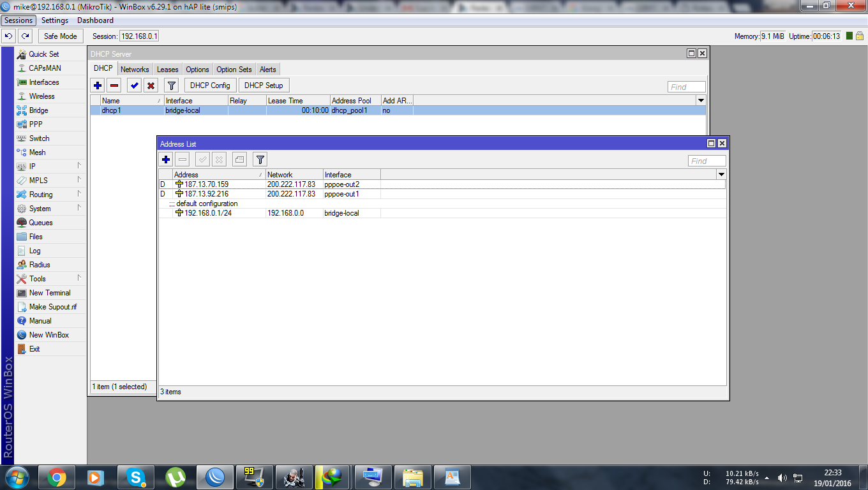Open the Sessions menu
This screenshot has width=868, height=490.
coord(19,20)
